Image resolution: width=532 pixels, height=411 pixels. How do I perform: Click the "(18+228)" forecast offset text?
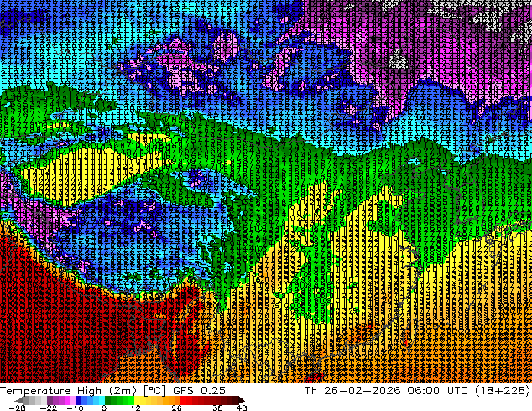(503, 391)
